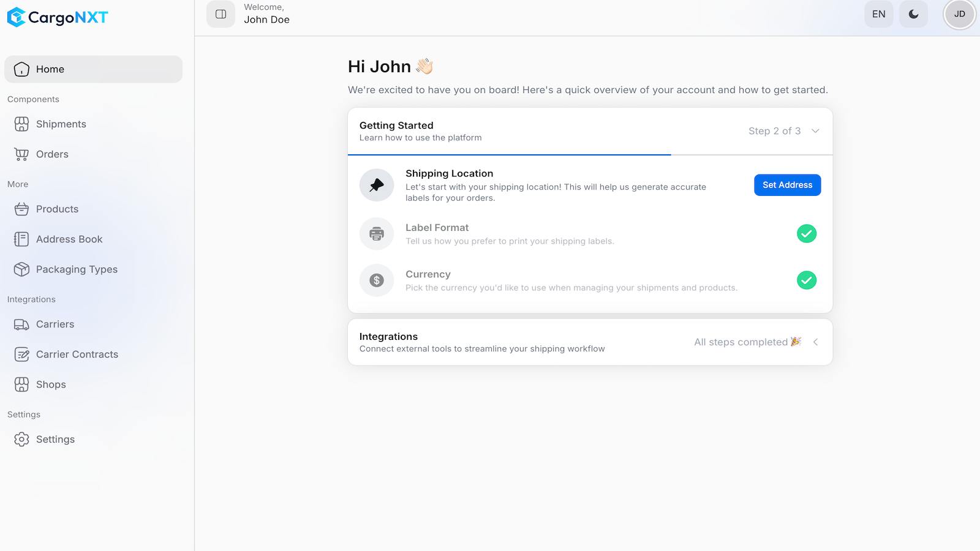
Task: Click the Getting Started heading
Action: [x=396, y=126]
